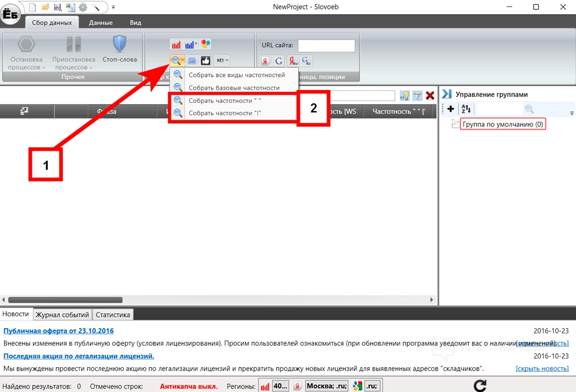This screenshot has width=576, height=392.
Task: Add a group with the plus icon
Action: 451,109
